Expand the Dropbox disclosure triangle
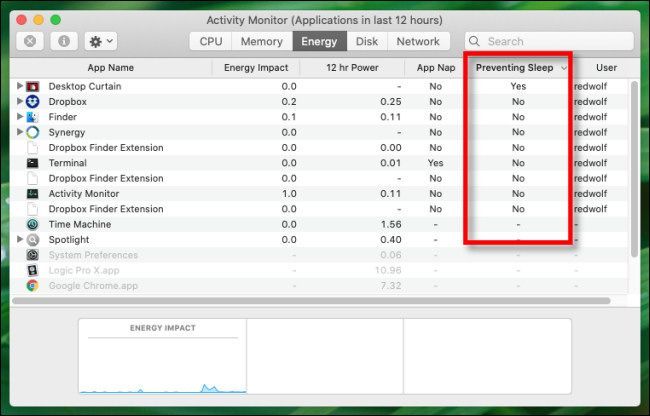650x416 pixels. (19, 102)
